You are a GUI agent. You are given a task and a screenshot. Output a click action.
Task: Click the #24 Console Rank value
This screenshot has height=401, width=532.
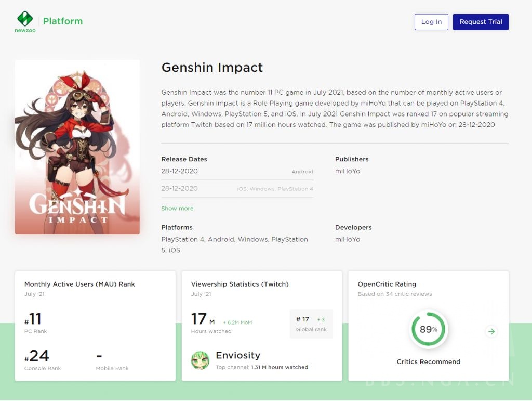pos(37,356)
